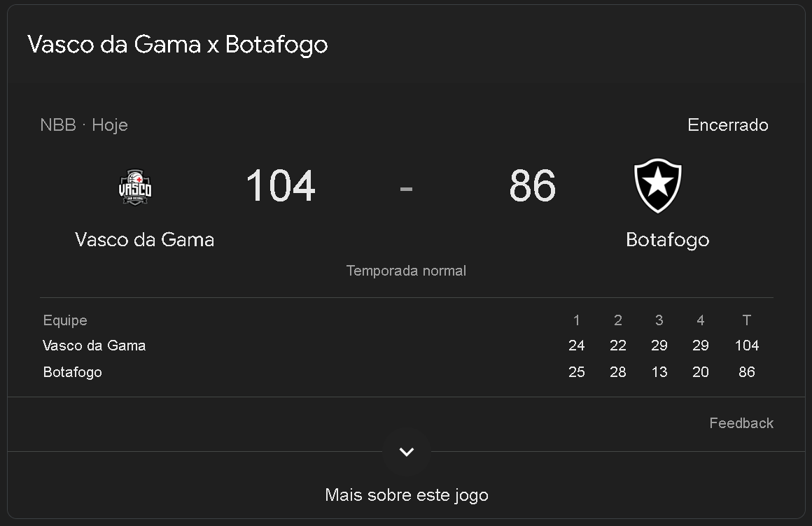Click Botafogo's third quarter score 13
The width and height of the screenshot is (812, 526).
point(659,372)
